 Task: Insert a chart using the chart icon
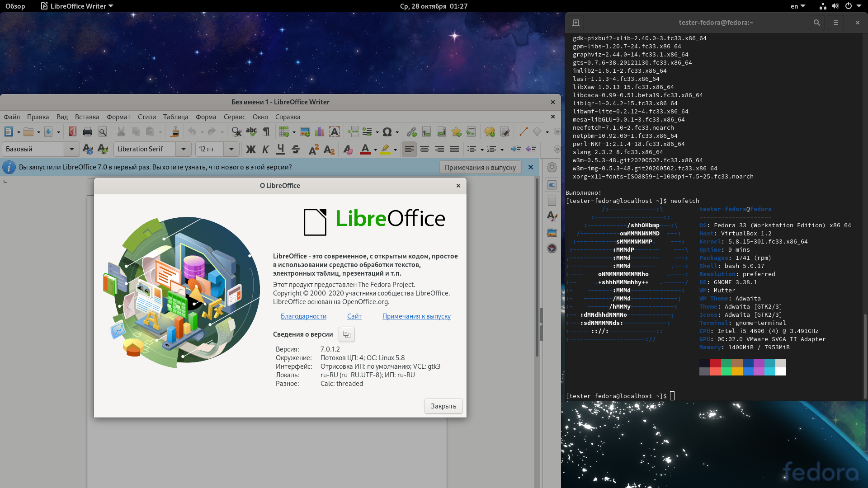click(320, 131)
